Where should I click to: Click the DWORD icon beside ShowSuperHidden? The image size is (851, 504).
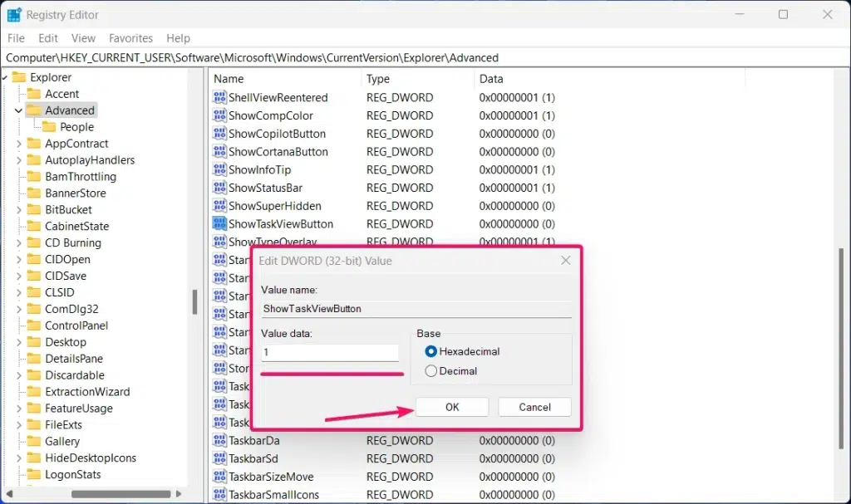(219, 206)
